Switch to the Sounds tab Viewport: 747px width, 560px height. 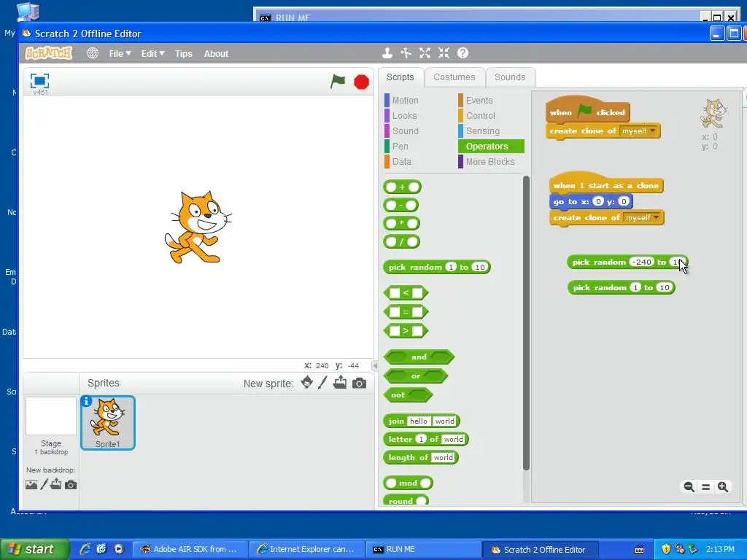[x=510, y=77]
